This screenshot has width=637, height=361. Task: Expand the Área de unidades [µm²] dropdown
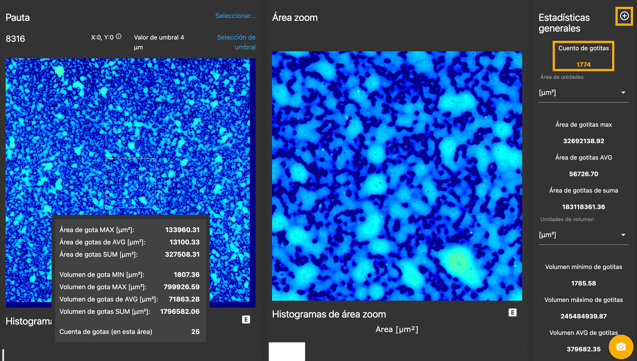coord(583,93)
